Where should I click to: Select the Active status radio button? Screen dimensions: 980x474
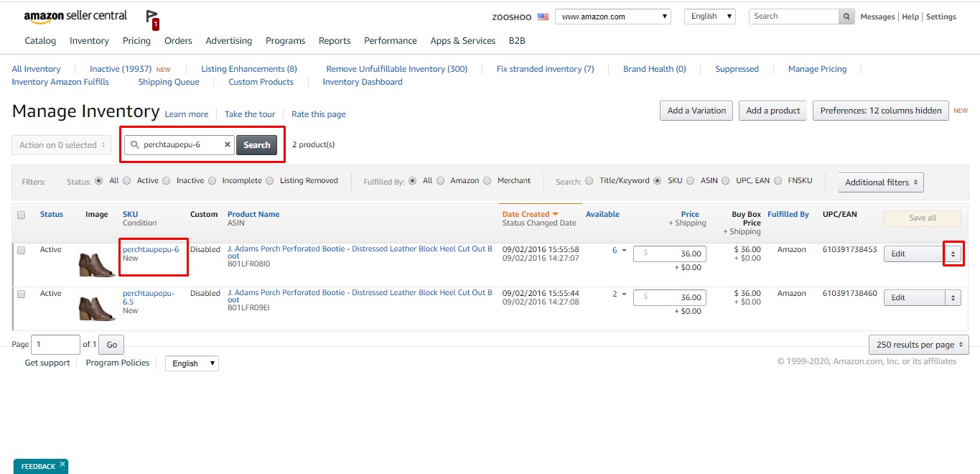click(127, 181)
